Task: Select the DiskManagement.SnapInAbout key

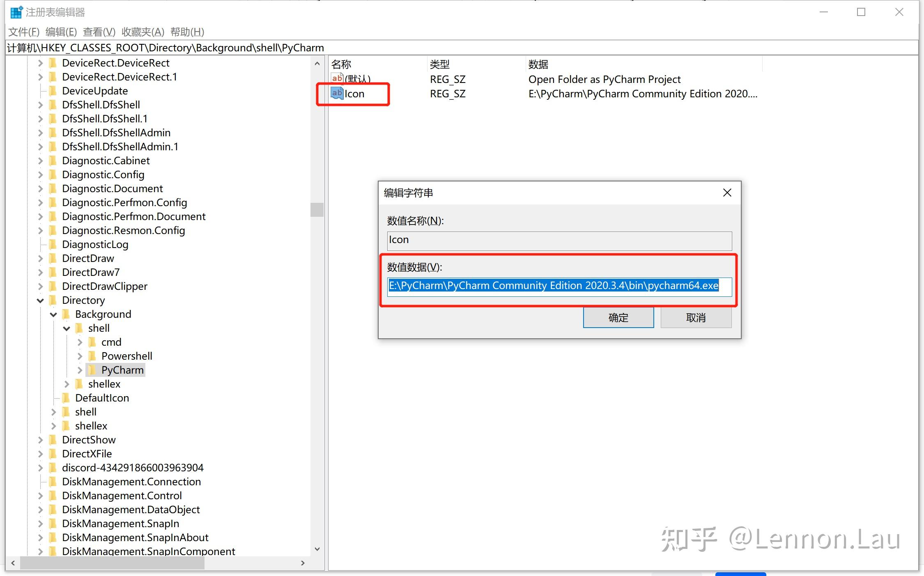Action: click(x=135, y=537)
